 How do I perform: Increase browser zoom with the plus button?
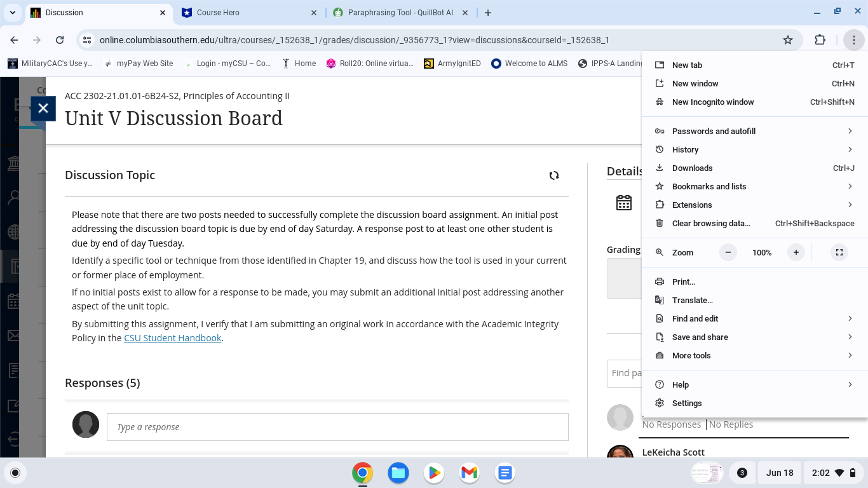796,252
